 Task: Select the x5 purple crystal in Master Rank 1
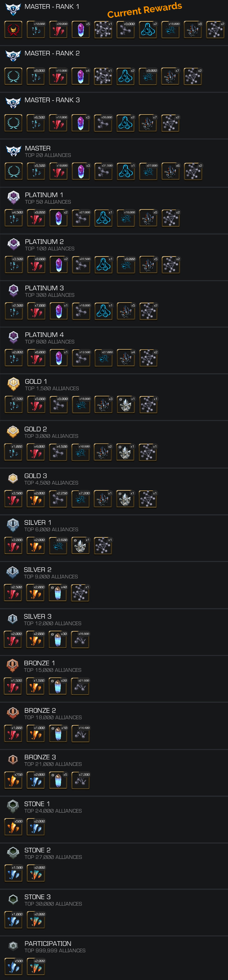click(x=81, y=30)
